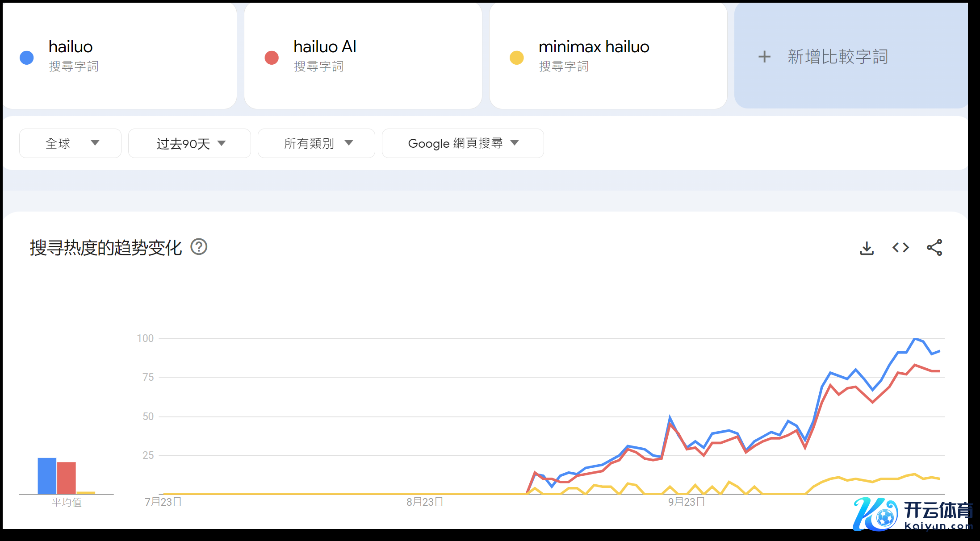Expand the 所有類別 category dropdown
This screenshot has height=541, width=980.
click(316, 143)
